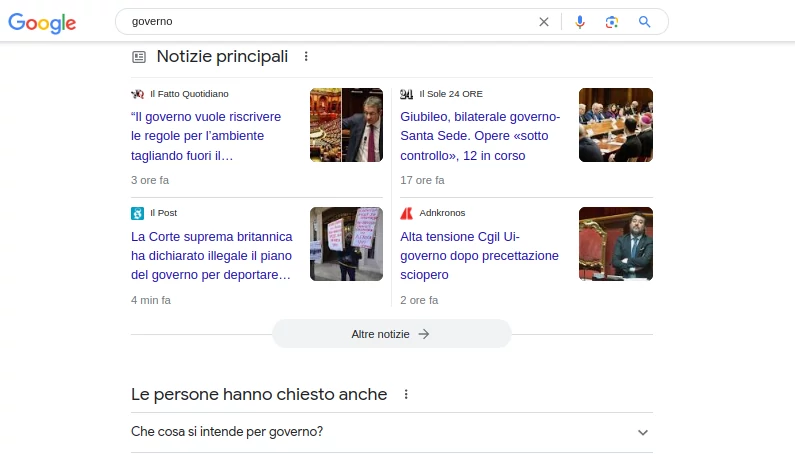
Task: Open the Giubileo bilaterale governo-Santa Sede article
Action: click(x=480, y=136)
